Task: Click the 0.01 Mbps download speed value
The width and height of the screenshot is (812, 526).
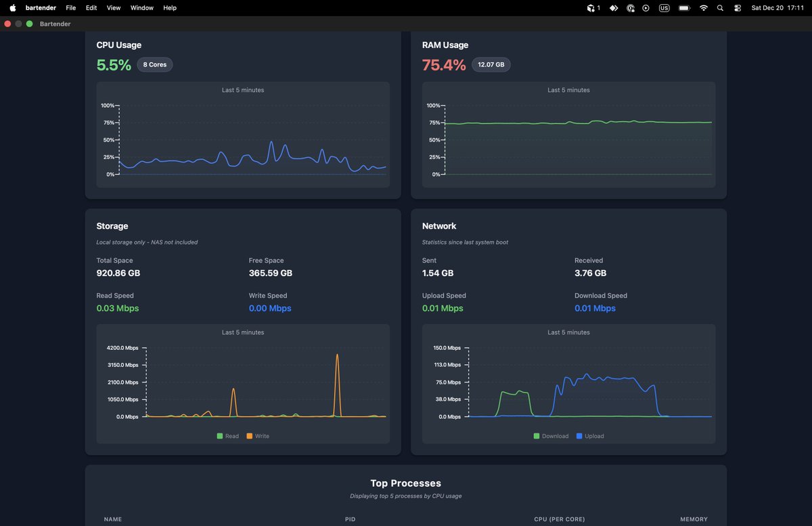Action: 595,308
